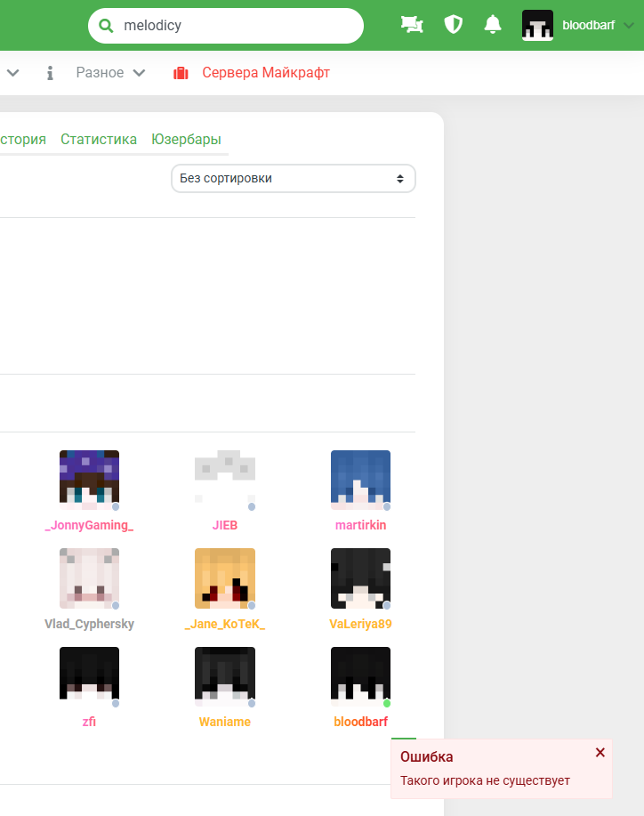Image resolution: width=644 pixels, height=816 pixels.
Task: Open the shield icon in header
Action: pyautogui.click(x=453, y=24)
